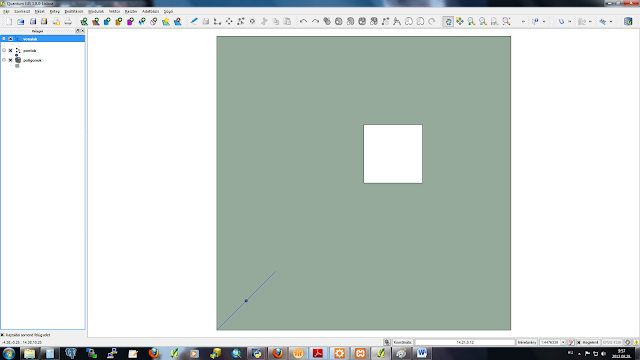Select the Node tool
This screenshot has height=360, width=640.
tap(241, 21)
